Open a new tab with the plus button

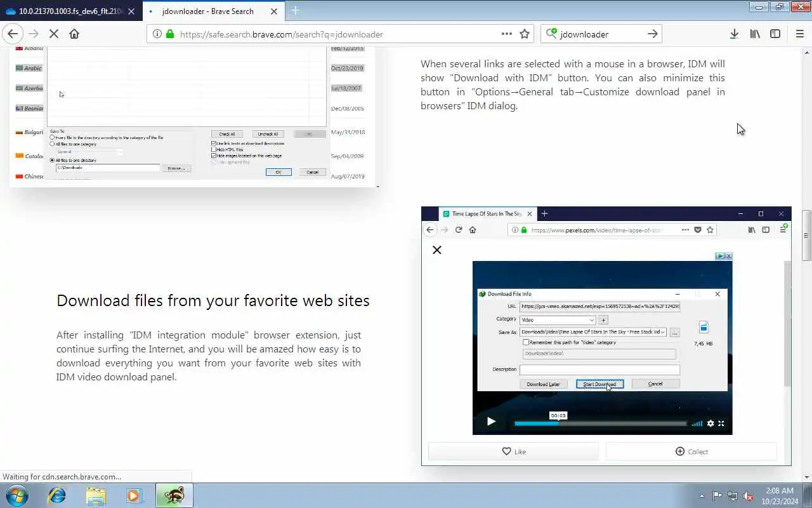(x=295, y=11)
